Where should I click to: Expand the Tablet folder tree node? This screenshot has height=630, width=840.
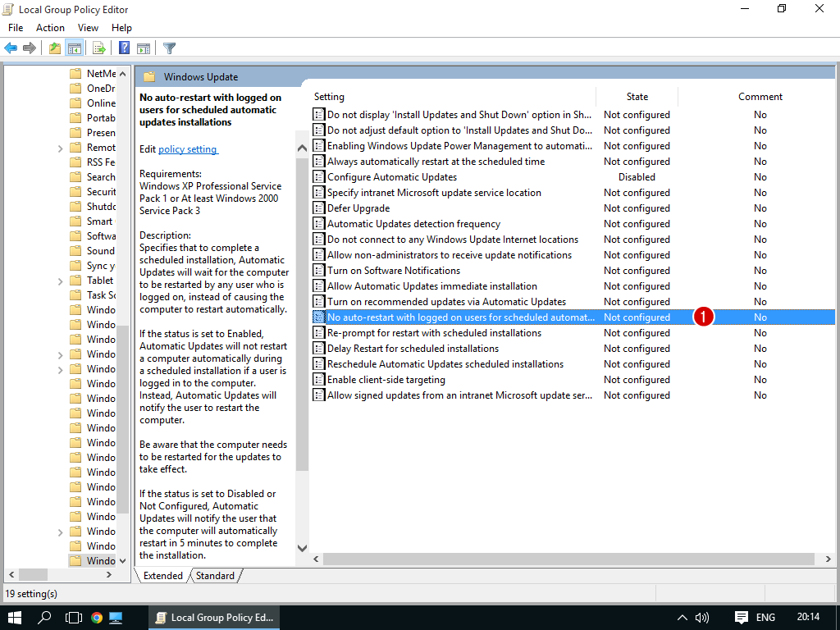[61, 281]
